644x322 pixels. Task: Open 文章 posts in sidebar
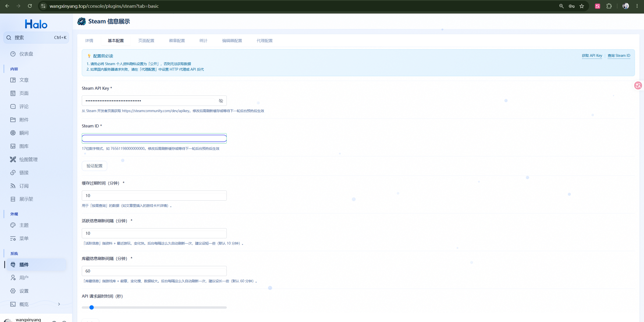pyautogui.click(x=36, y=80)
